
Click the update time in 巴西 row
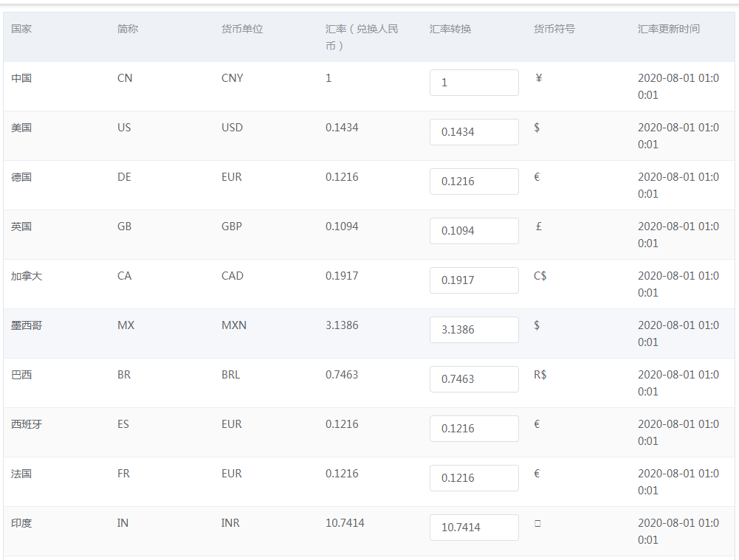[678, 384]
